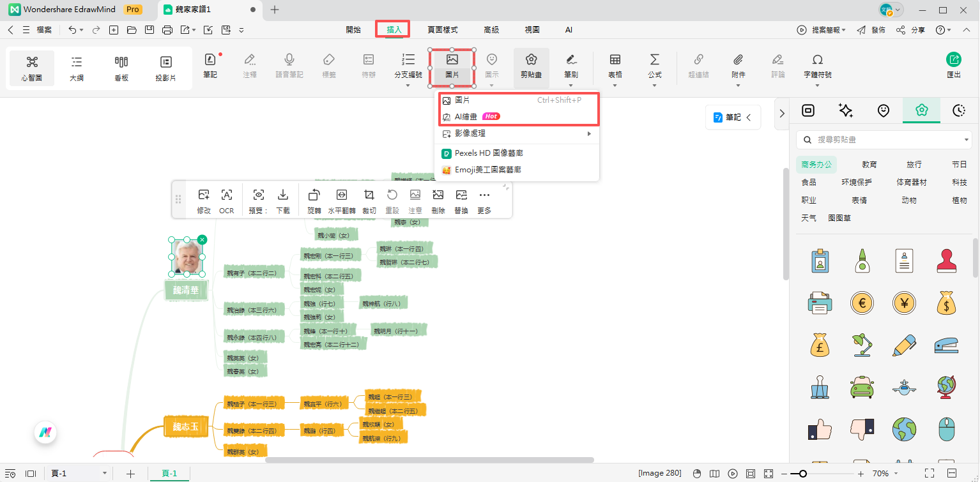Screen dimensions: 980x482
Task: Click the 搜尋剪貼畫 search field
Action: coord(885,140)
